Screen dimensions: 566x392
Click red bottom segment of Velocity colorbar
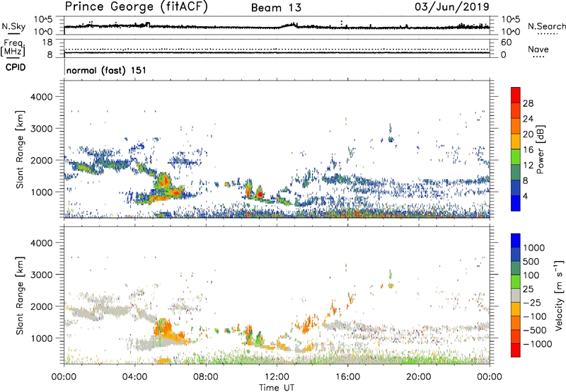tap(516, 350)
